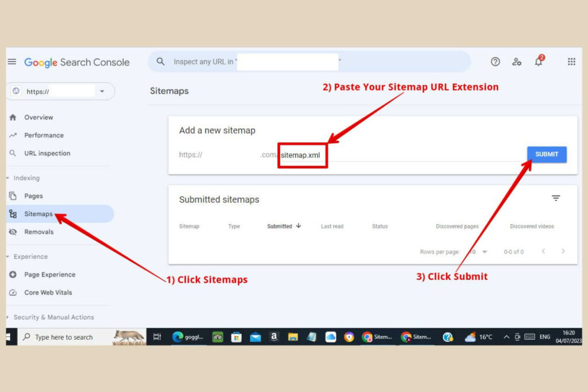This screenshot has width=588, height=392.
Task: Open the notifications bell
Action: [x=539, y=61]
